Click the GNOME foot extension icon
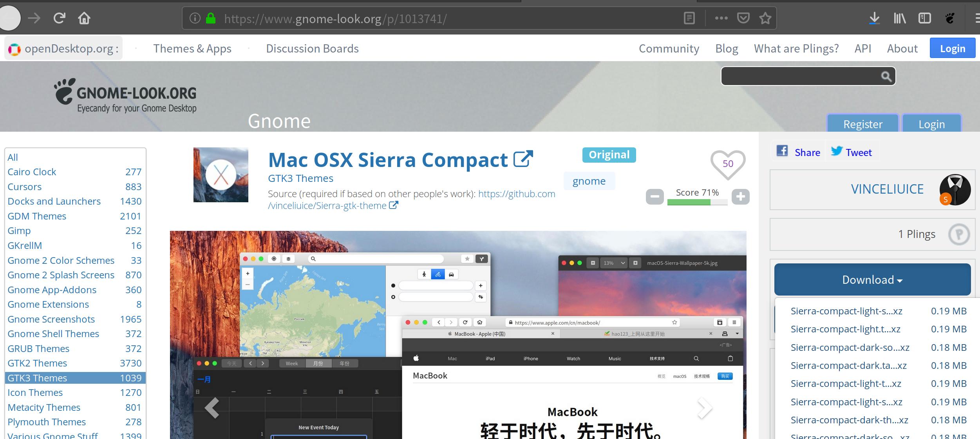This screenshot has width=980, height=439. pos(950,18)
